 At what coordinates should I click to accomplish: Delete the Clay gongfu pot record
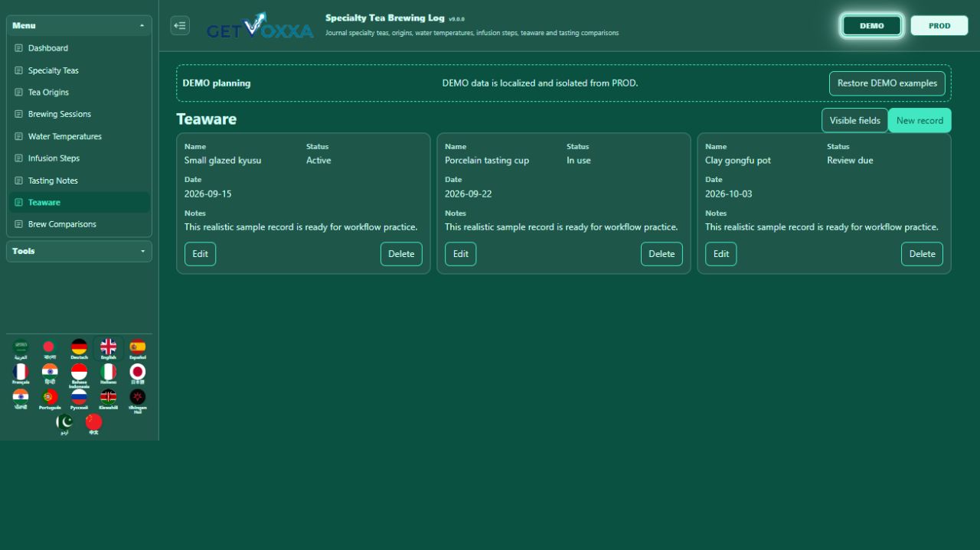(x=922, y=254)
